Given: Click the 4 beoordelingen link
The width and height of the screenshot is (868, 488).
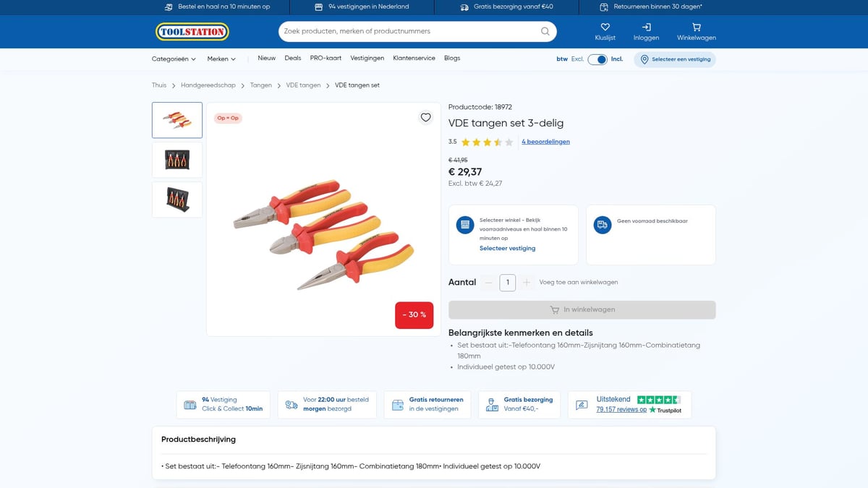Looking at the screenshot, I should (x=545, y=142).
